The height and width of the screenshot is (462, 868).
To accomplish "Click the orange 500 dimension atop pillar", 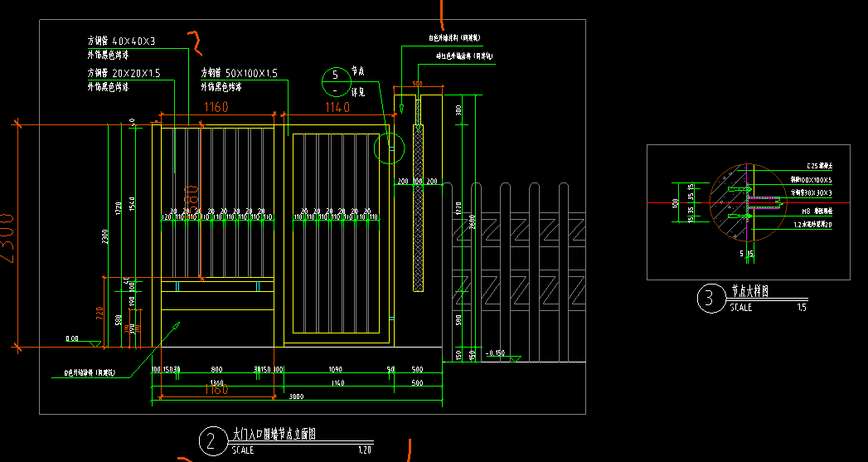I will [x=417, y=83].
